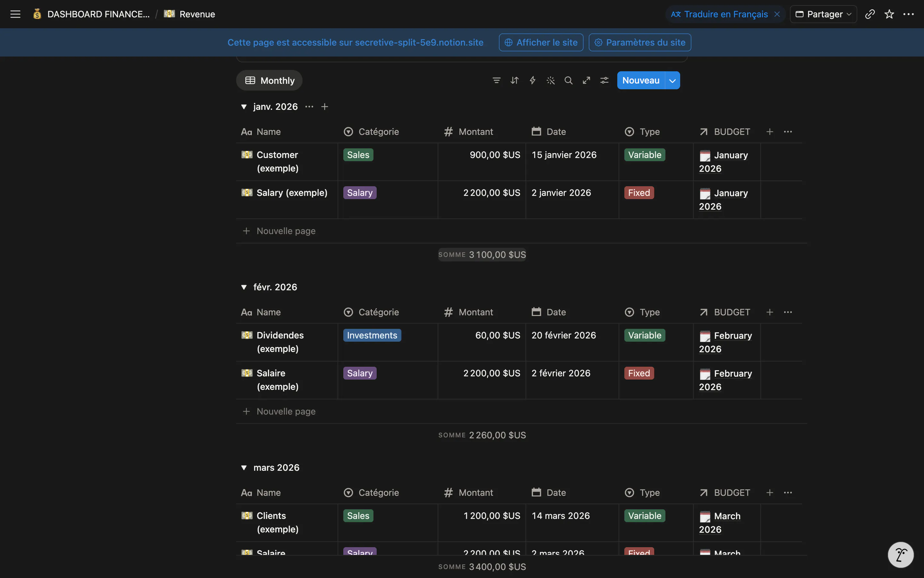Image resolution: width=924 pixels, height=578 pixels.
Task: Click Traduire en Français
Action: (x=720, y=14)
